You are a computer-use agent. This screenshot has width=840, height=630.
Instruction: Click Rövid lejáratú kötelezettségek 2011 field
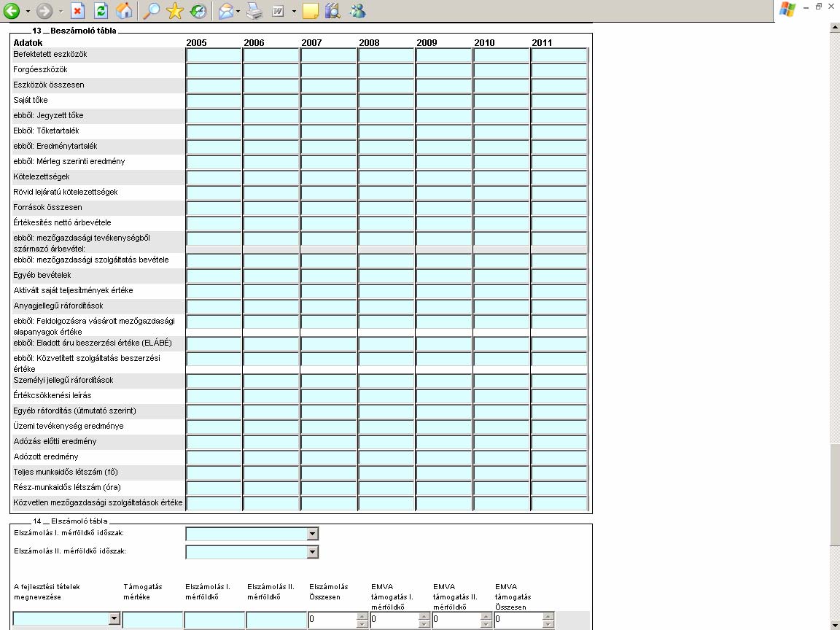pos(559,192)
